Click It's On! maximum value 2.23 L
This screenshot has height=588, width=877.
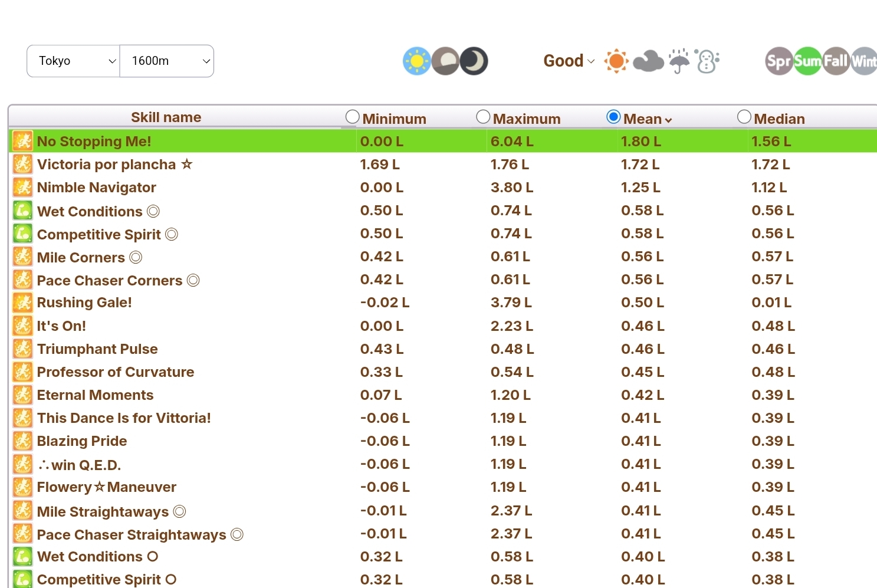(x=512, y=326)
